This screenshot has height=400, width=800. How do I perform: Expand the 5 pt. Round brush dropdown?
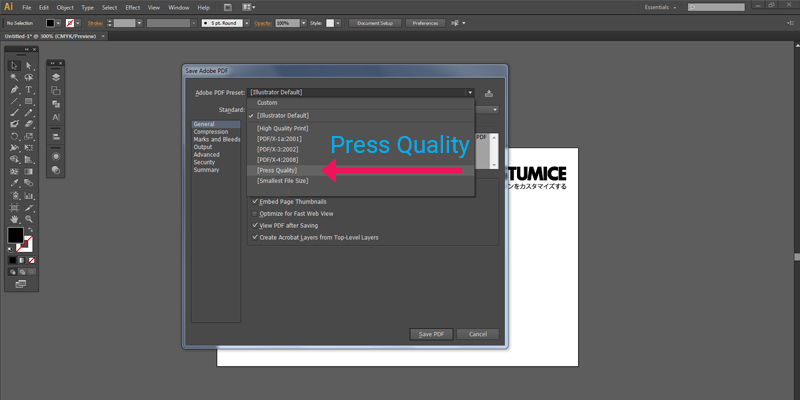click(247, 23)
